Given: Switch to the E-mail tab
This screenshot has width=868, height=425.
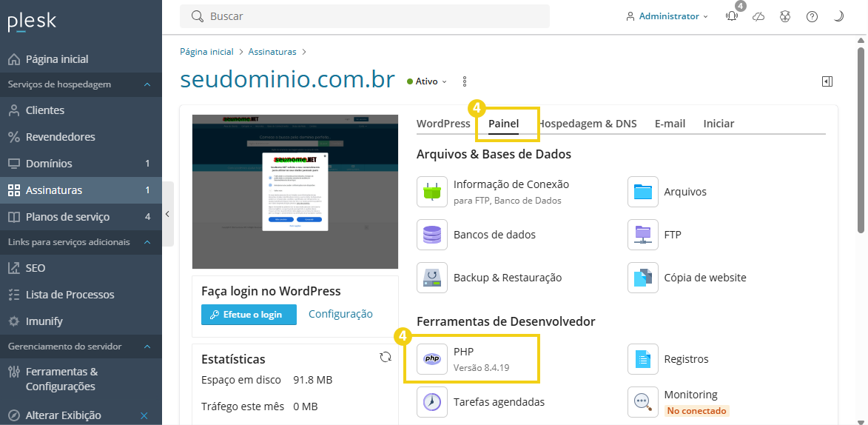Looking at the screenshot, I should click(670, 124).
